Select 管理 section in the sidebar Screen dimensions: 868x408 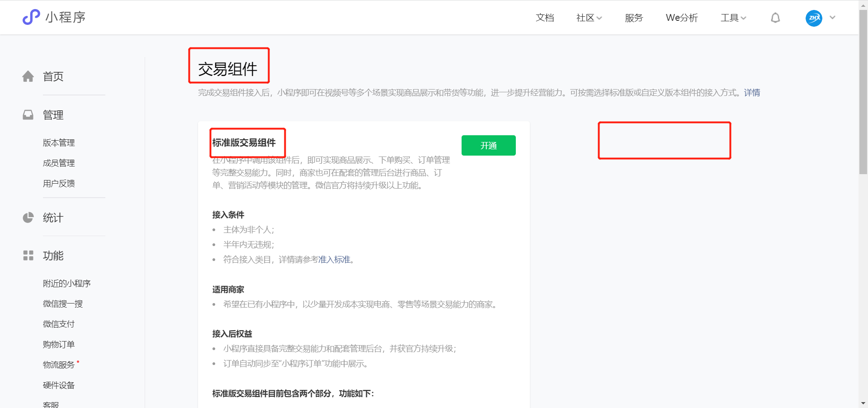click(53, 115)
